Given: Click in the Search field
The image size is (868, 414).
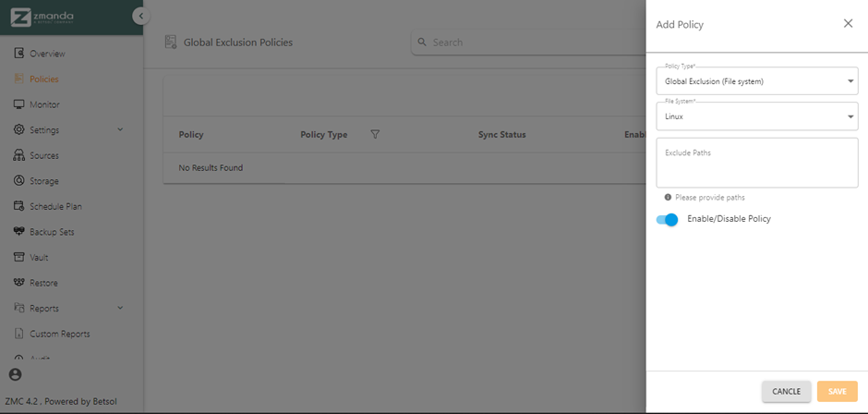Looking at the screenshot, I should tap(529, 43).
